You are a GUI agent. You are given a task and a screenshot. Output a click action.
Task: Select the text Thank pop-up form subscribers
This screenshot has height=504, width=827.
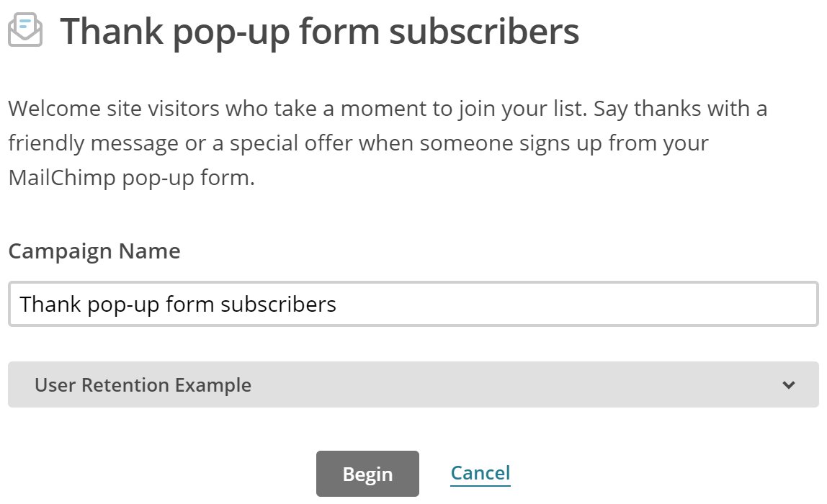pyautogui.click(x=179, y=303)
